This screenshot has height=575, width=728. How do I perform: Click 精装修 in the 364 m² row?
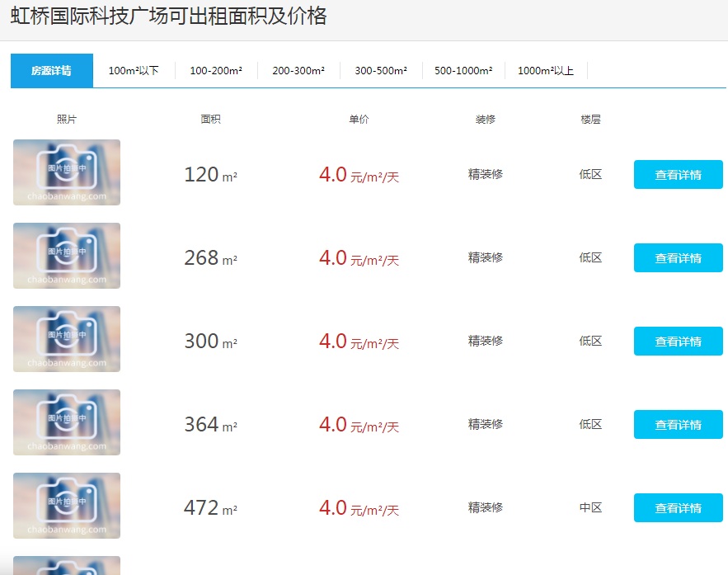[x=486, y=424]
